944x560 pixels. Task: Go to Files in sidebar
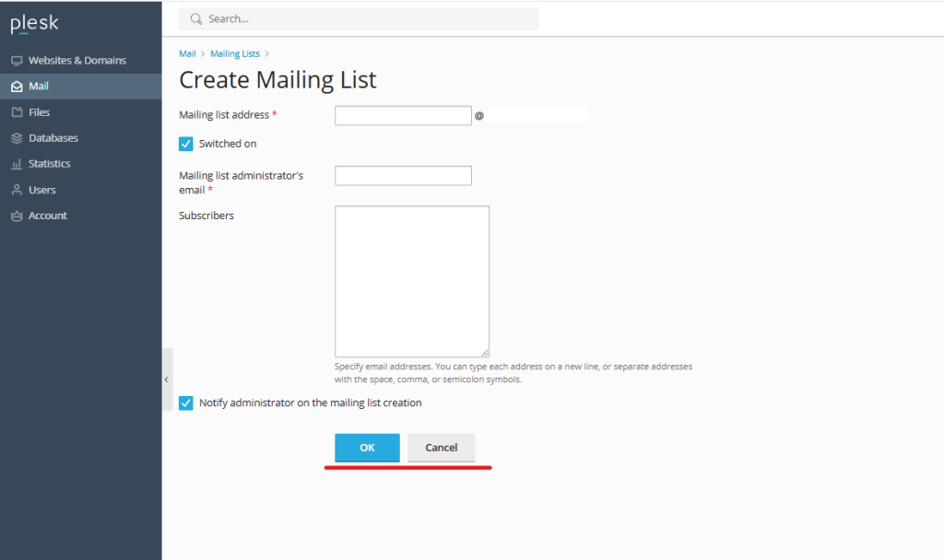click(39, 112)
